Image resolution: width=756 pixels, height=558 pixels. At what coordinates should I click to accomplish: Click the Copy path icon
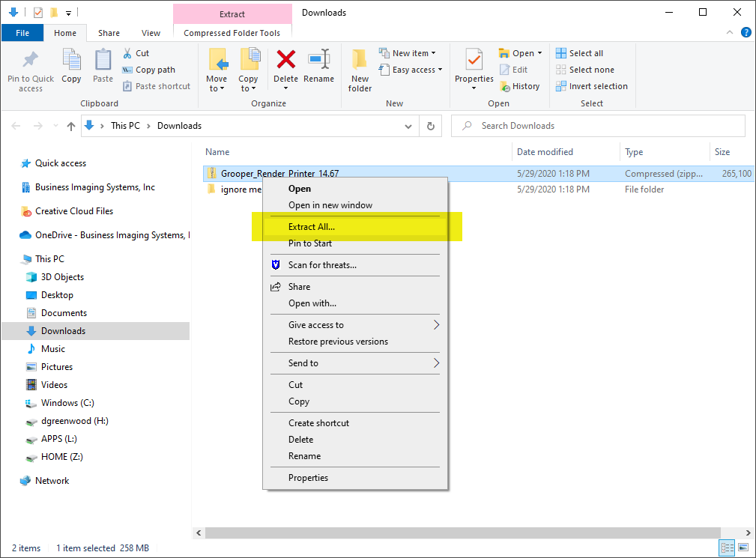pos(127,70)
